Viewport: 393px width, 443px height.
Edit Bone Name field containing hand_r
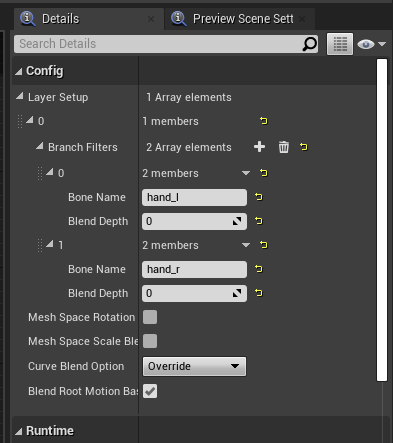point(194,269)
